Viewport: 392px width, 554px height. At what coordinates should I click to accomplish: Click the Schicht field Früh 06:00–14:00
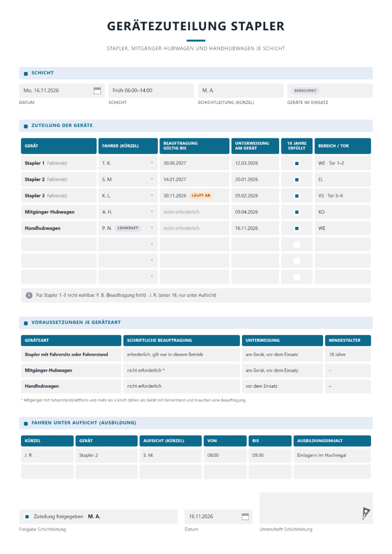[x=151, y=91]
